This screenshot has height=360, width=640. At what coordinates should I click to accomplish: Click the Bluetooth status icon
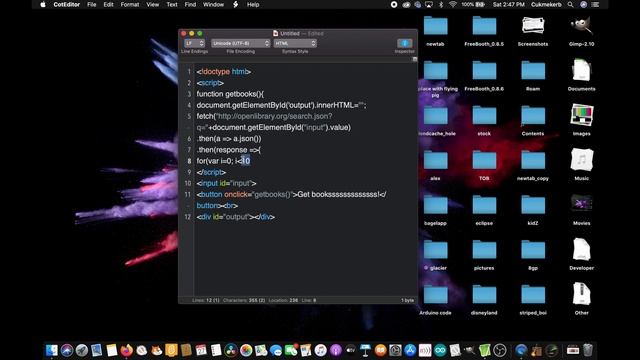click(x=441, y=4)
